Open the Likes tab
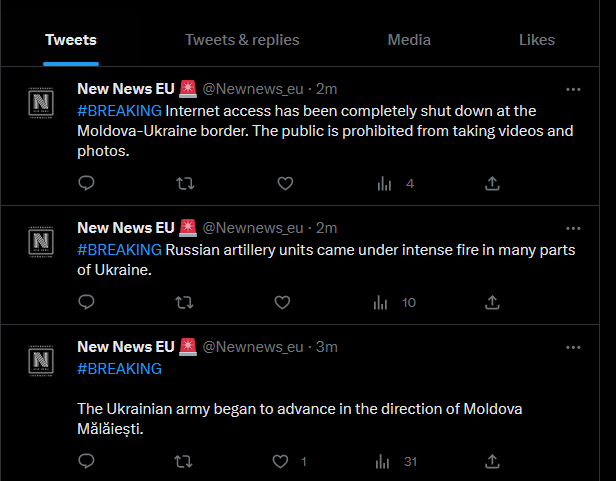 pos(537,40)
